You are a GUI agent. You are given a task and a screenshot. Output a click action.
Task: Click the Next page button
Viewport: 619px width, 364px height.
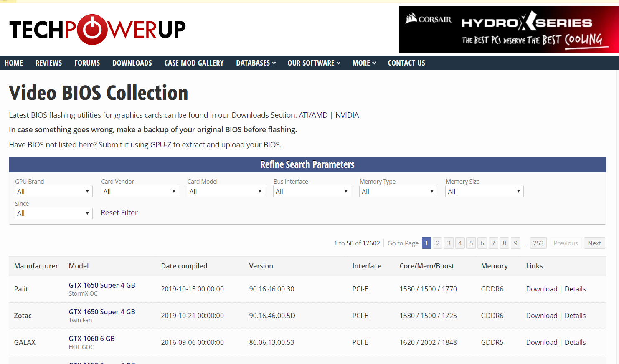(x=594, y=243)
